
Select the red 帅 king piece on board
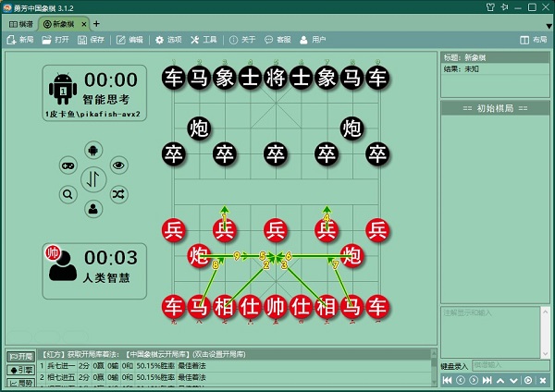tap(275, 305)
